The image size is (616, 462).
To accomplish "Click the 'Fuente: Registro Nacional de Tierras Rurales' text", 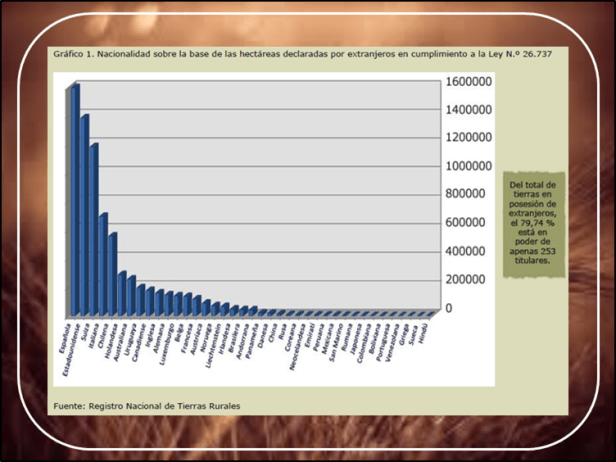I will (x=147, y=406).
